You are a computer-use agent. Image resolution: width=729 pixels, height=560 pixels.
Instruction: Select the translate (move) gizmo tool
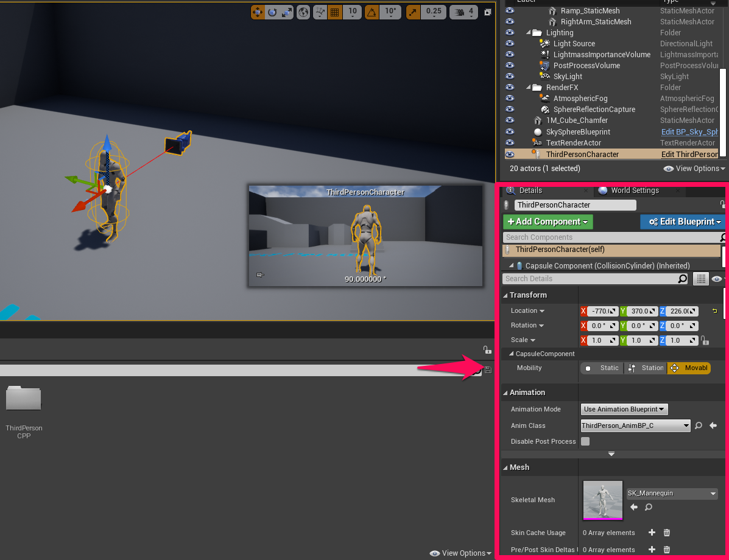258,12
